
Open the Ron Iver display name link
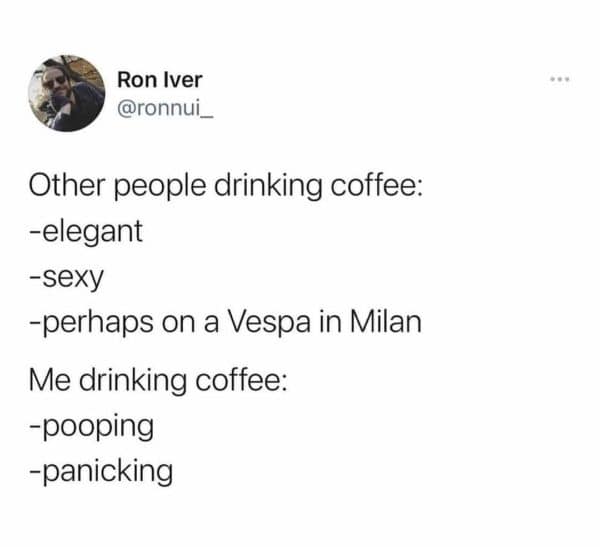[160, 80]
